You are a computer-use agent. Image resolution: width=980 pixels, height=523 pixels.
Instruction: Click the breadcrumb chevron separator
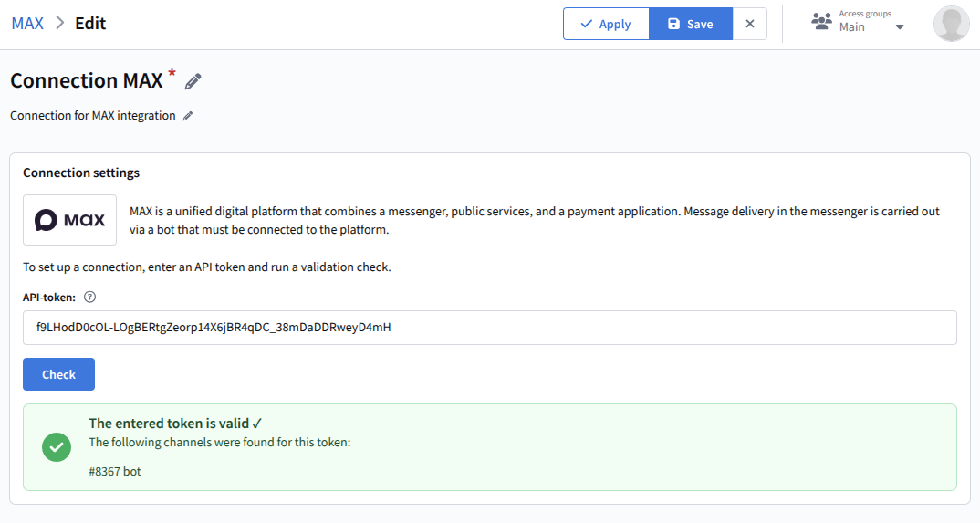(59, 24)
